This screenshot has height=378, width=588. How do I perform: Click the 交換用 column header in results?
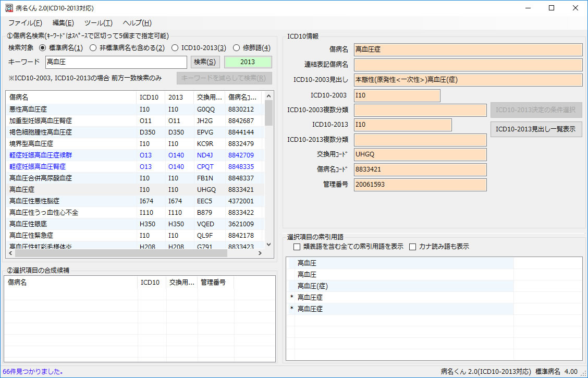209,97
